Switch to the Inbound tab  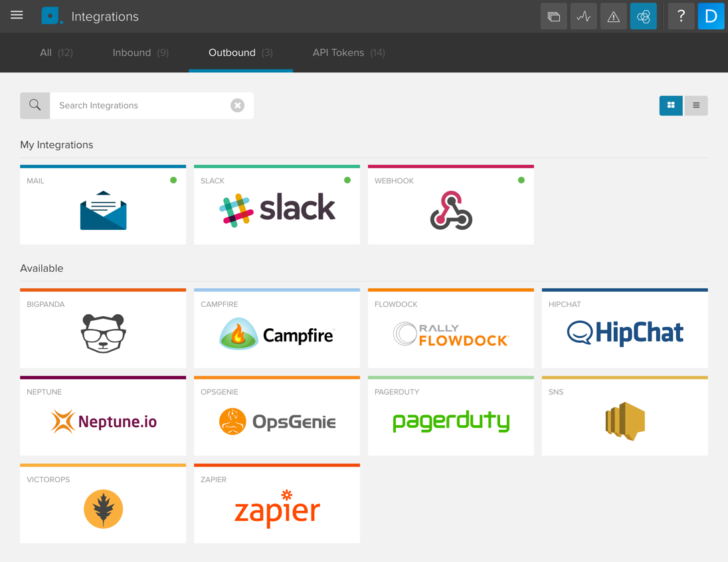point(140,52)
